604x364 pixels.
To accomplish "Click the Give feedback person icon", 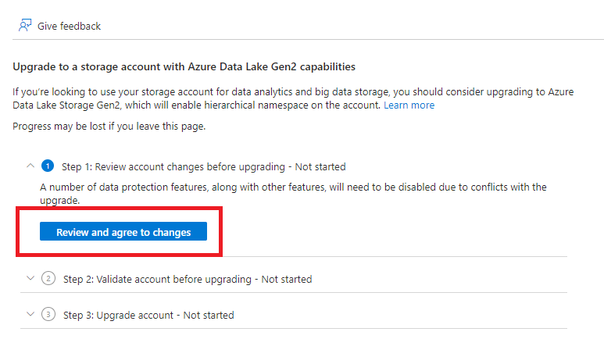I will coord(24,26).
